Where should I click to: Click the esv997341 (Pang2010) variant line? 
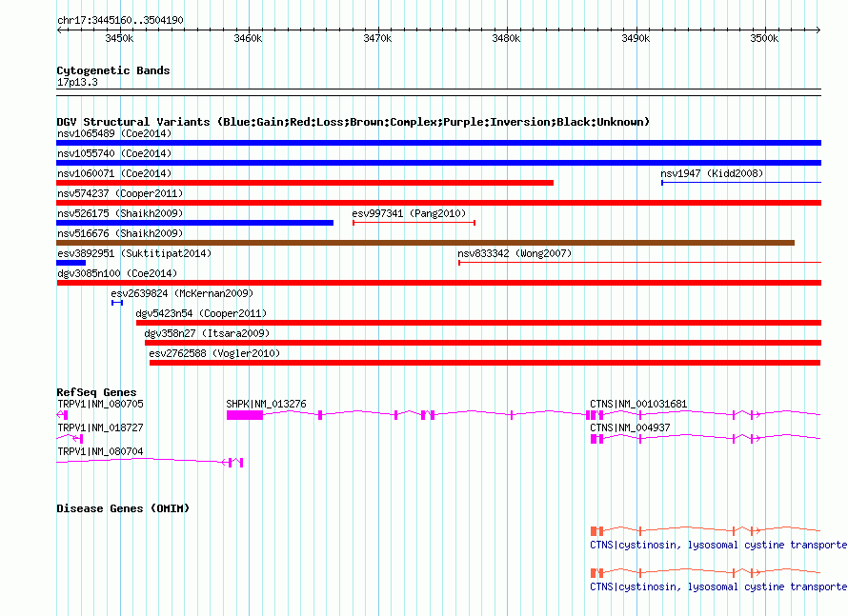coord(414,223)
